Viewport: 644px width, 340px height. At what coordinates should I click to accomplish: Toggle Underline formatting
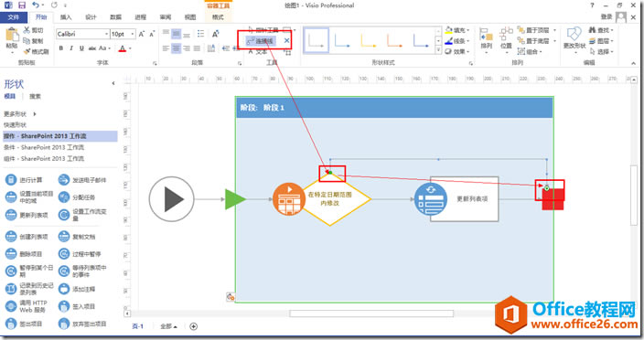coord(81,48)
